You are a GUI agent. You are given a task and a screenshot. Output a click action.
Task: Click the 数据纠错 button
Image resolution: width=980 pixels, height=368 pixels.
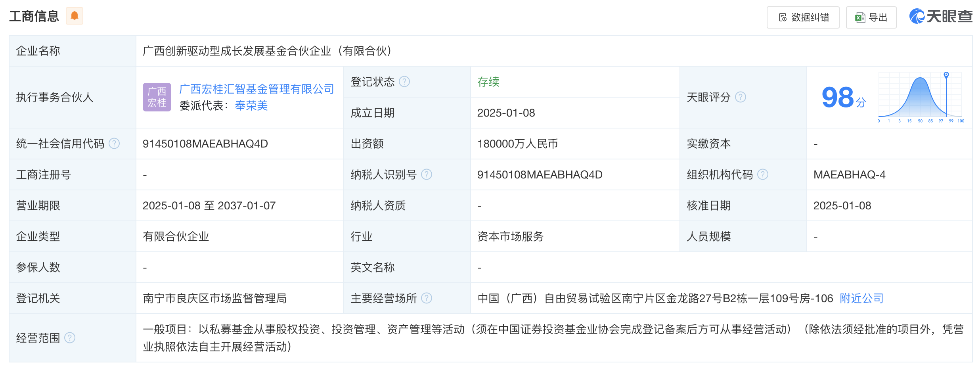coord(803,17)
